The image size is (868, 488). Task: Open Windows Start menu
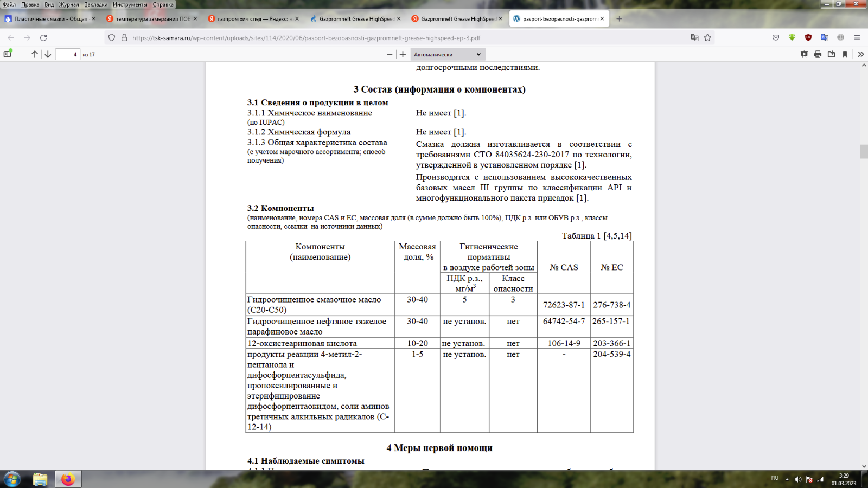tap(12, 479)
